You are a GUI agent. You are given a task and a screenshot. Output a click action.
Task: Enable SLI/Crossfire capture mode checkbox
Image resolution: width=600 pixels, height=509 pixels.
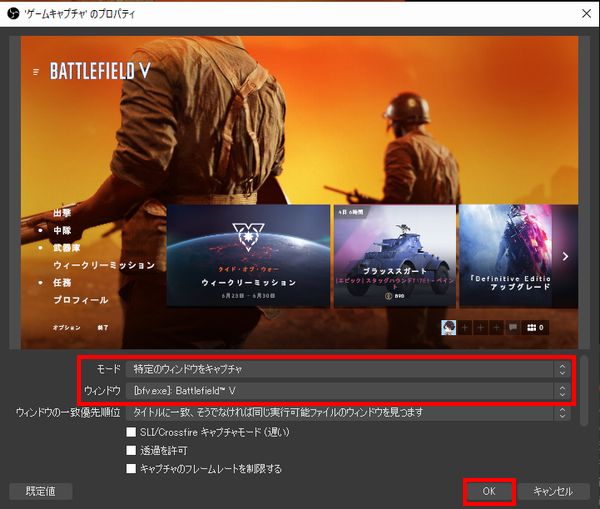pyautogui.click(x=131, y=432)
